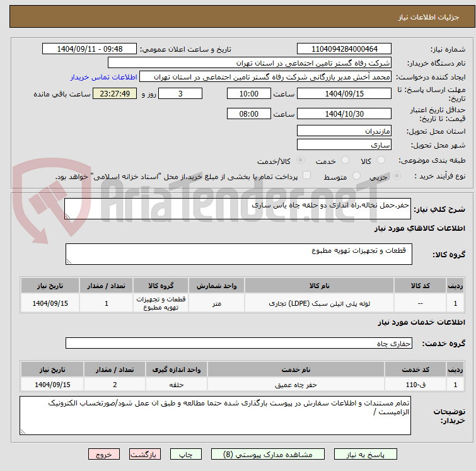This screenshot has width=476, height=471.
Task: Click the واحد اندازه گیری column header
Action: click(177, 369)
